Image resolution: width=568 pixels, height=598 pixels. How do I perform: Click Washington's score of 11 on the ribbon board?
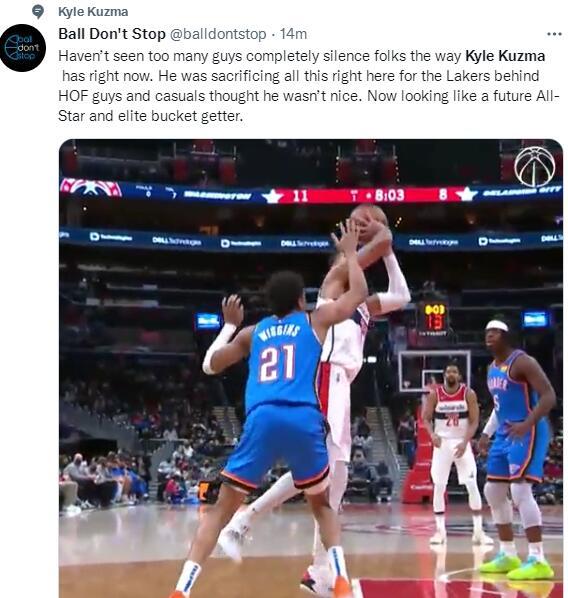tap(300, 196)
